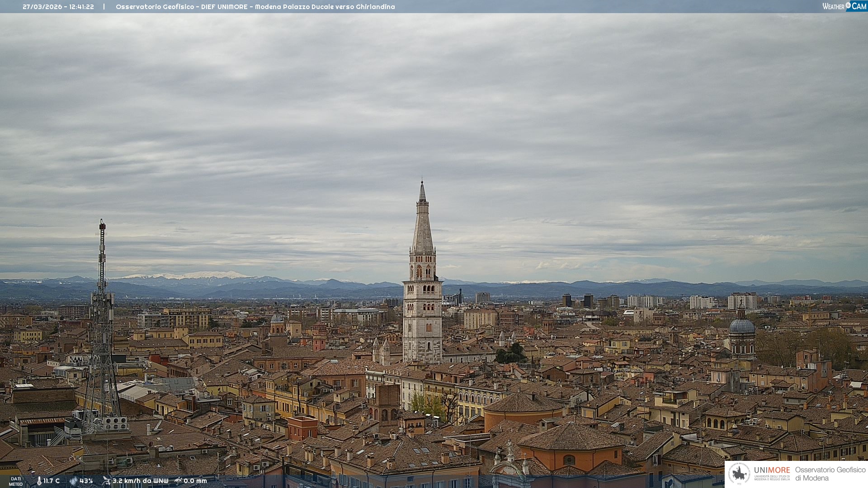Click the WeatherCam logo
The width and height of the screenshot is (868, 488).
pos(844,6)
